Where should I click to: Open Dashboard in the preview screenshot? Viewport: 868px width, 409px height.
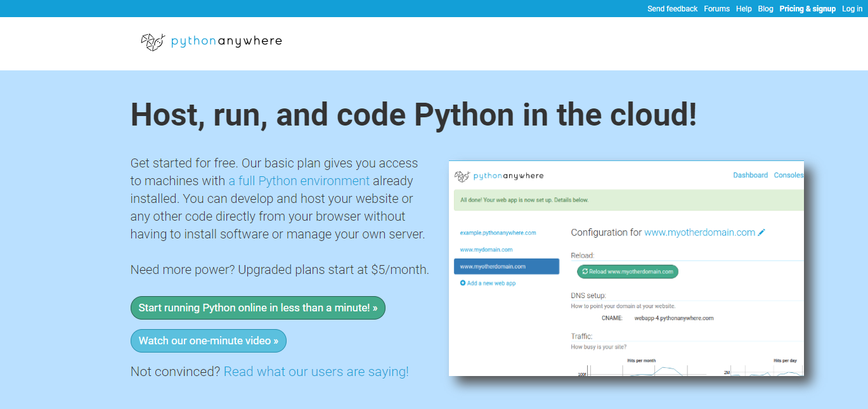point(751,175)
